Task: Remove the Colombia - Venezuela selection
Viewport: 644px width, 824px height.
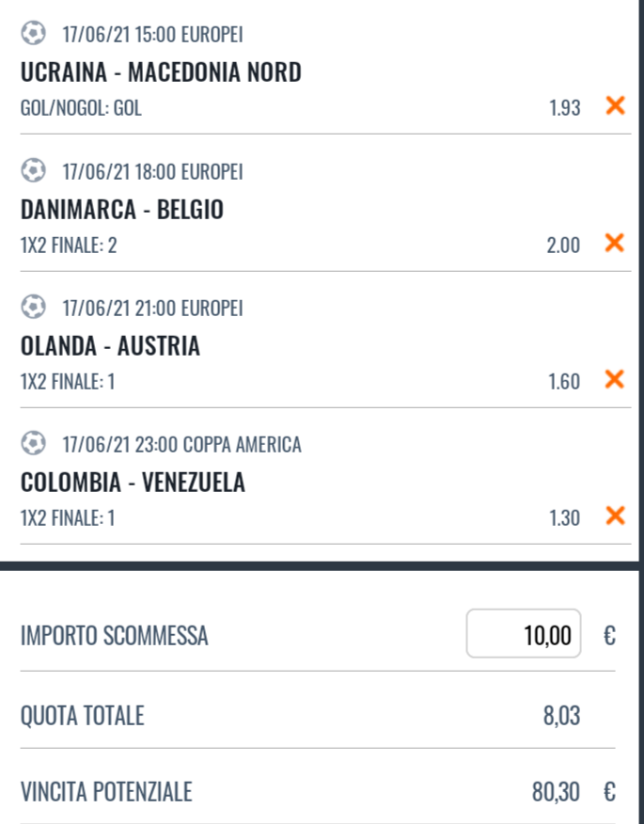Action: click(615, 515)
